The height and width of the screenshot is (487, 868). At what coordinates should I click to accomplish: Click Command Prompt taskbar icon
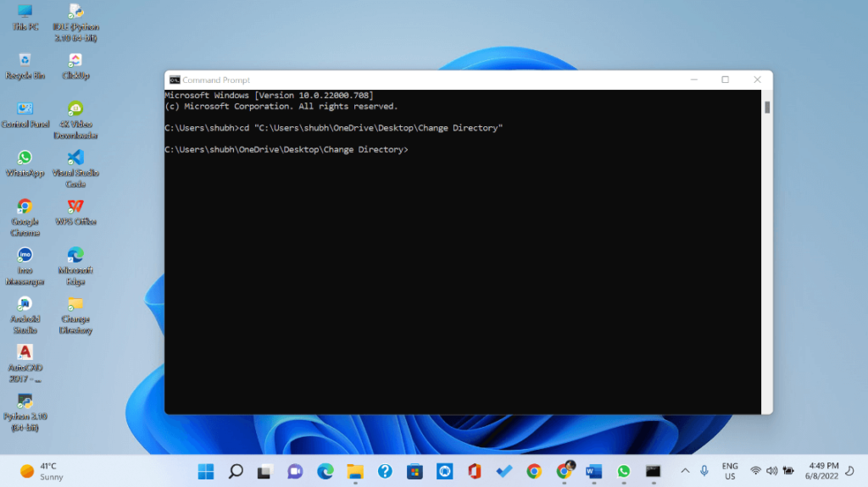(x=654, y=472)
